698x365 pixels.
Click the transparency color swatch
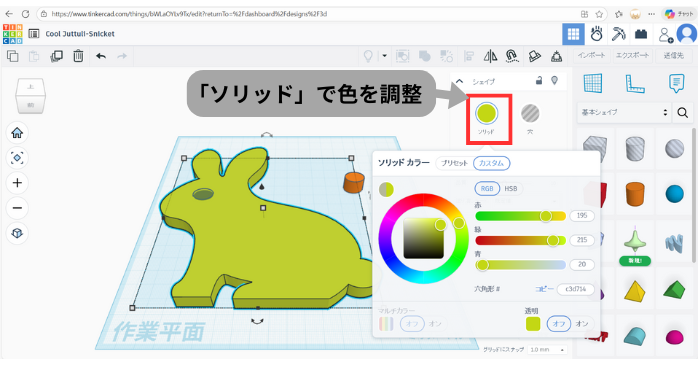(x=533, y=324)
